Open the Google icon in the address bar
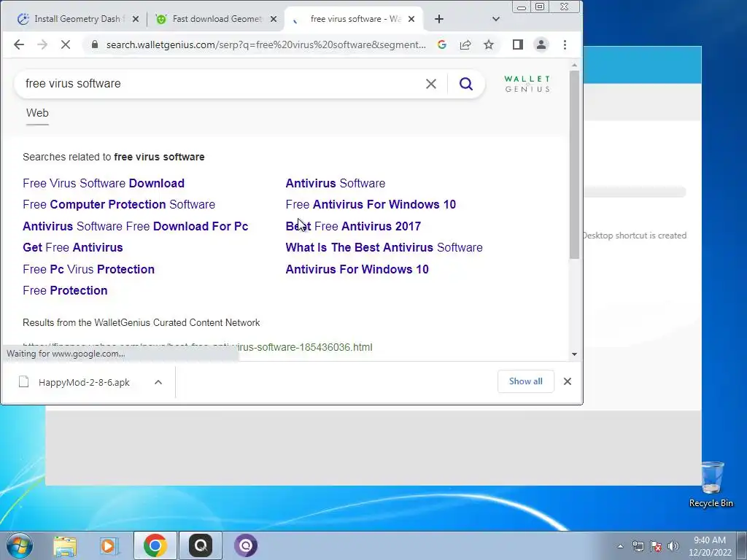The width and height of the screenshot is (747, 560). tap(441, 44)
